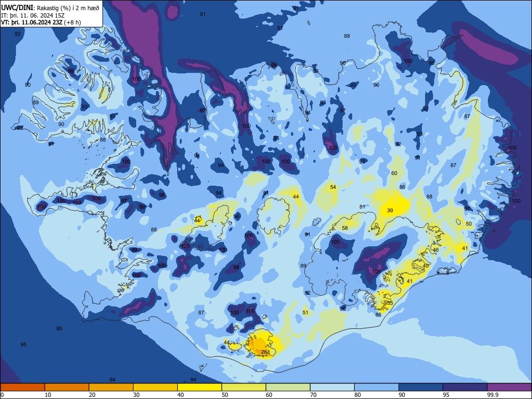Click the dark orange 0–10 legend swatch

(22, 387)
